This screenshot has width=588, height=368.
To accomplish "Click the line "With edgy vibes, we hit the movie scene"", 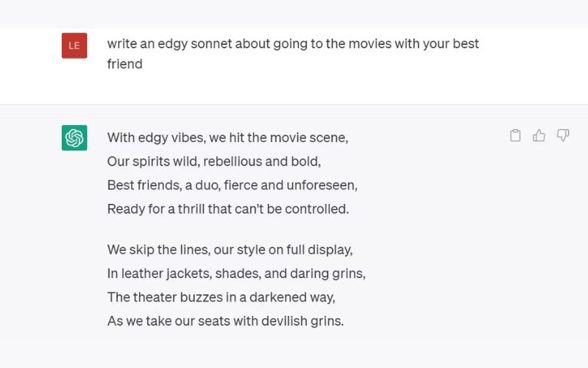I will 227,138.
